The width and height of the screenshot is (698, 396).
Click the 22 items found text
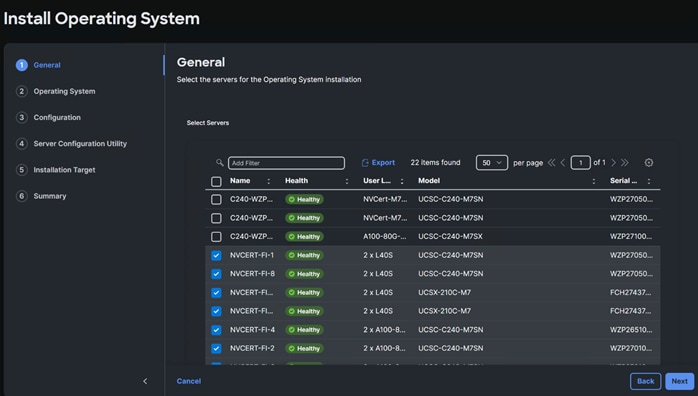[435, 162]
